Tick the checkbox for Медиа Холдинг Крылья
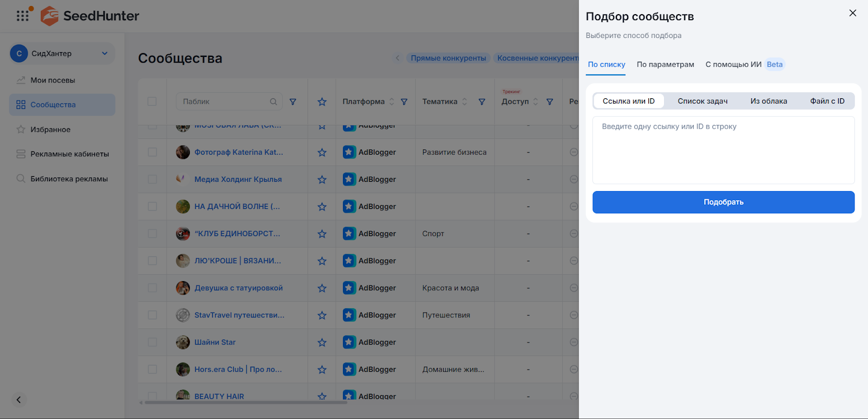Viewport: 868px width, 419px height. [x=152, y=180]
